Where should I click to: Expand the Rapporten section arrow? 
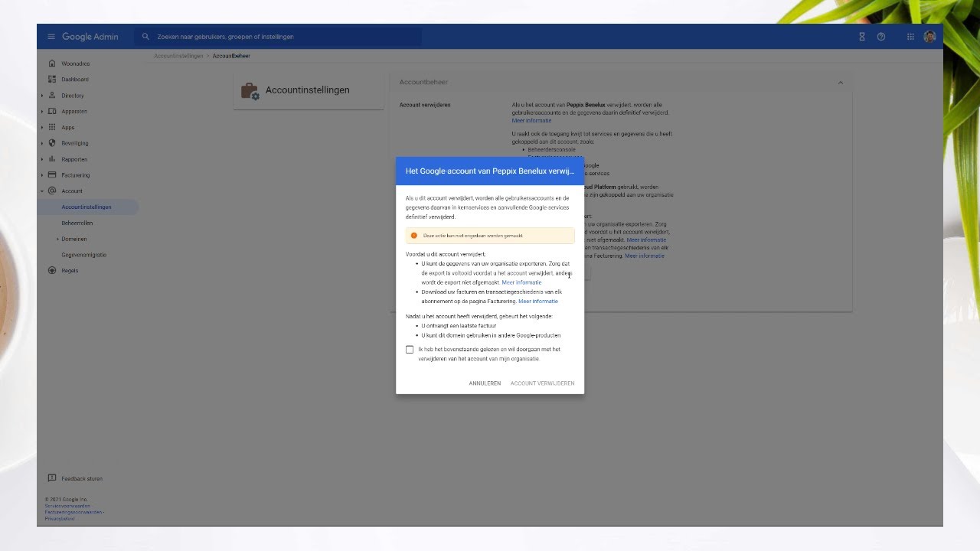[x=42, y=159]
